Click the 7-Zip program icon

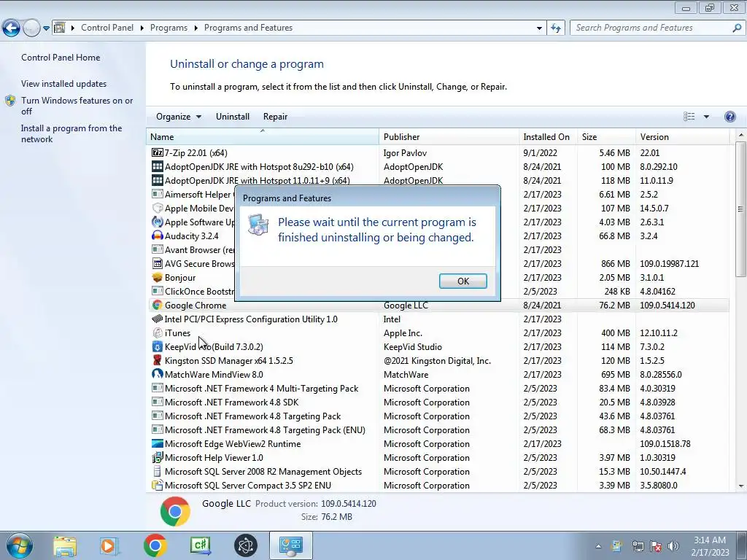pos(158,152)
